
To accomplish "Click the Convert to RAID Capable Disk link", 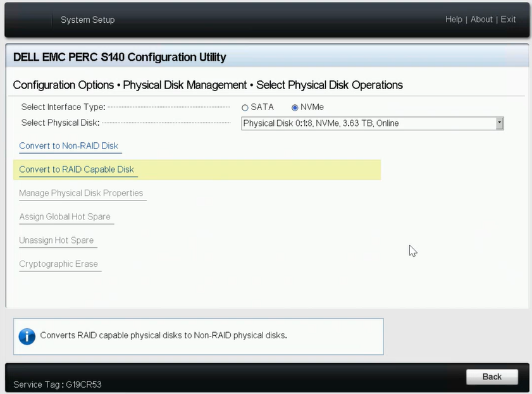I will [77, 169].
